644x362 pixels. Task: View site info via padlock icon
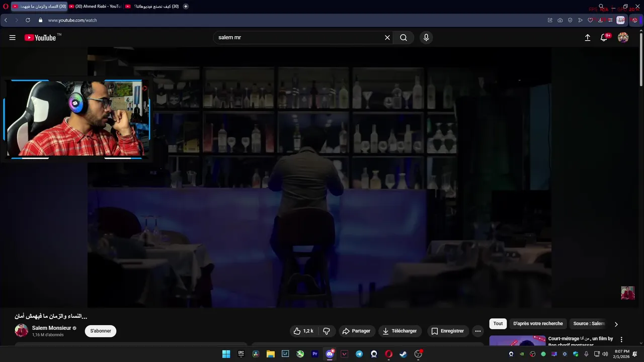click(x=40, y=20)
